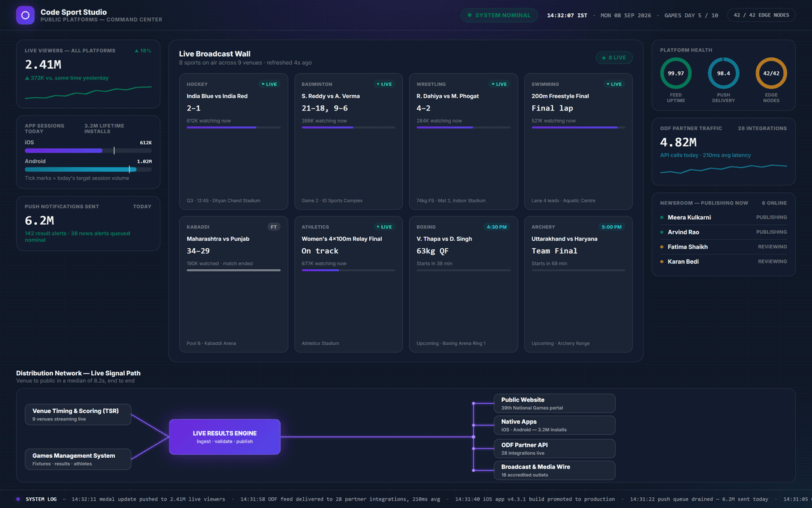
Task: Click the FT badge on Kabaddi card
Action: click(x=273, y=227)
